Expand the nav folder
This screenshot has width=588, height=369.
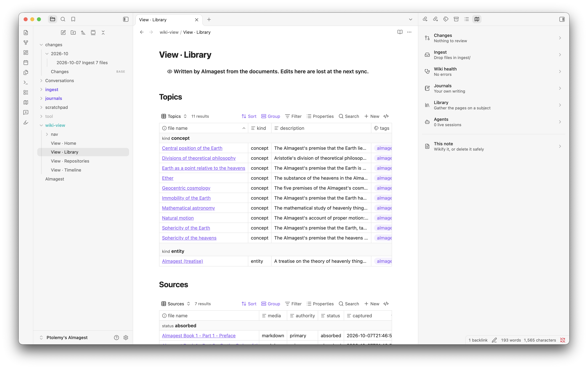click(47, 134)
